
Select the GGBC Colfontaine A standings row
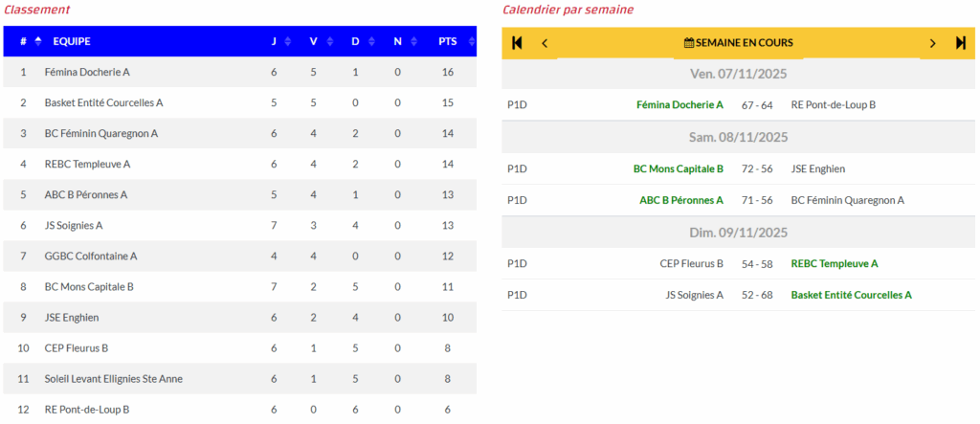point(91,257)
